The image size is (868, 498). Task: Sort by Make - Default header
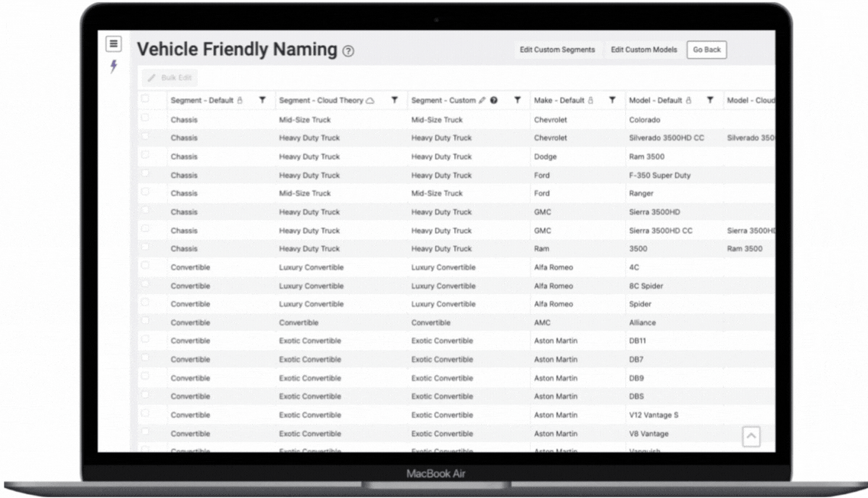click(559, 100)
